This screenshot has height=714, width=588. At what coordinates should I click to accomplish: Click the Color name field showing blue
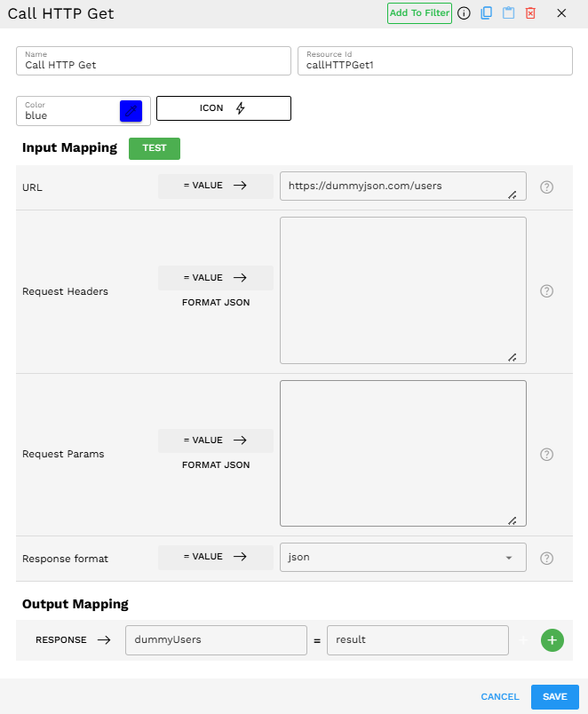[x=68, y=115]
